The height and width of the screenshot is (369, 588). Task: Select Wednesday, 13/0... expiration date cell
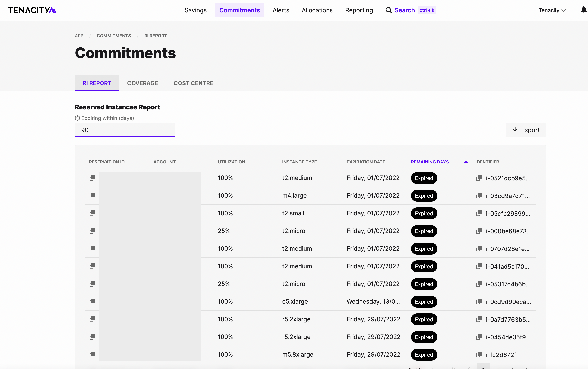pos(373,301)
